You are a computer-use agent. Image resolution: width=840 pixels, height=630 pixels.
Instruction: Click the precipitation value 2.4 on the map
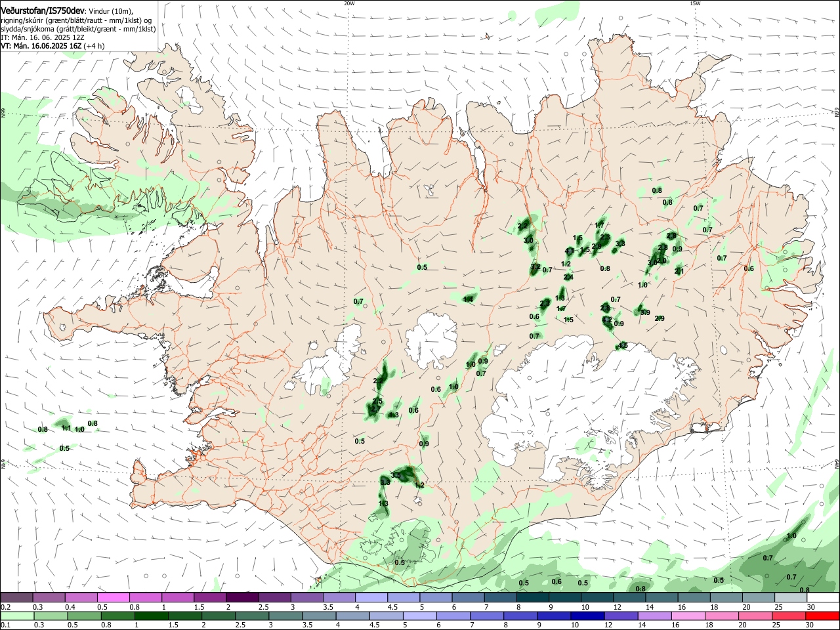click(x=568, y=278)
